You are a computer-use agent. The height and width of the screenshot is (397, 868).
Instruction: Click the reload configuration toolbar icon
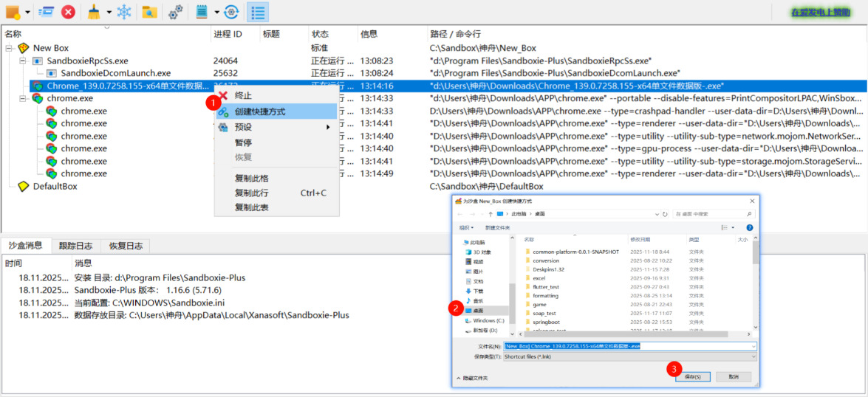pyautogui.click(x=231, y=12)
